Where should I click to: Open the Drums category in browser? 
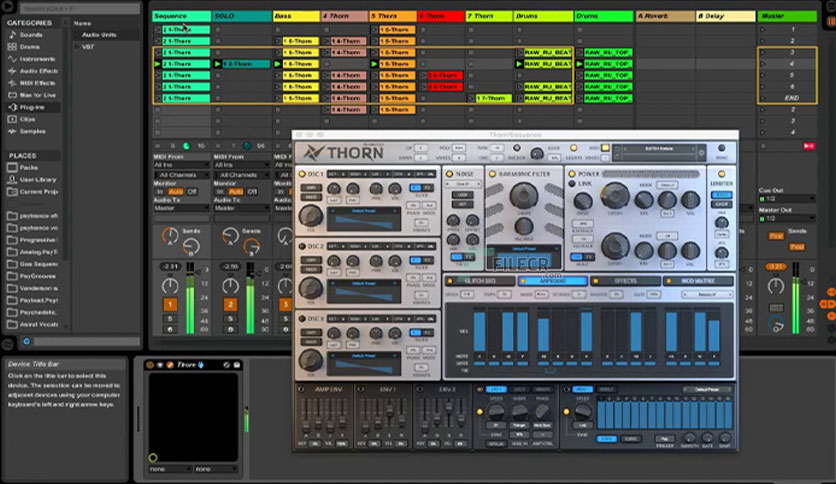[30, 46]
